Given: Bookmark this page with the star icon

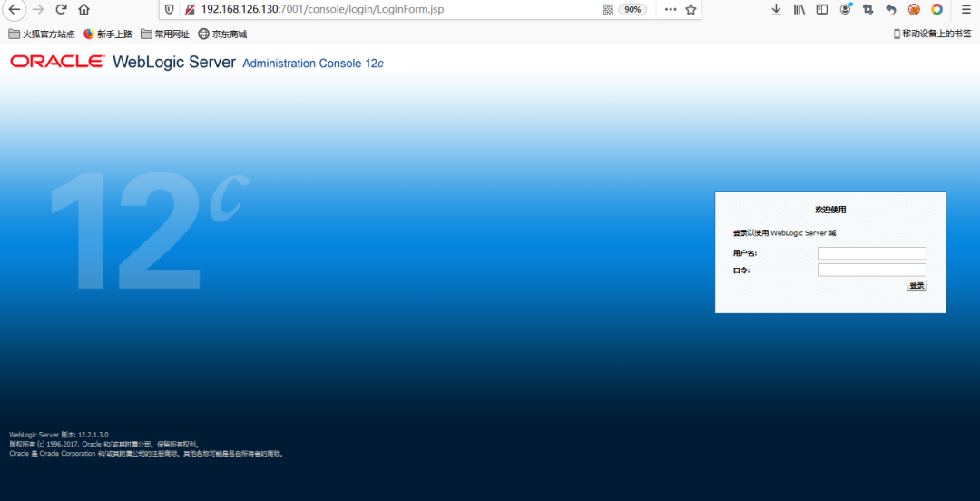Looking at the screenshot, I should tap(690, 9).
